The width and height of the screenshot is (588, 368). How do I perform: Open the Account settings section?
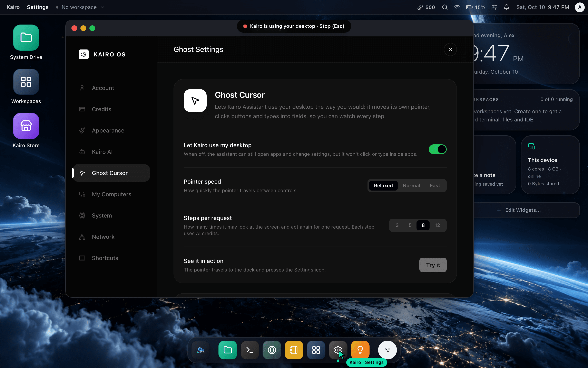pos(111,88)
